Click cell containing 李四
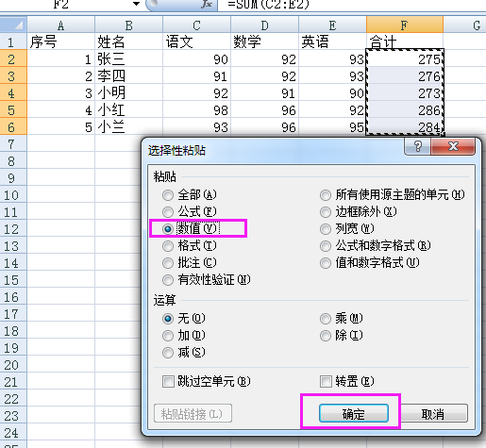 [x=128, y=75]
